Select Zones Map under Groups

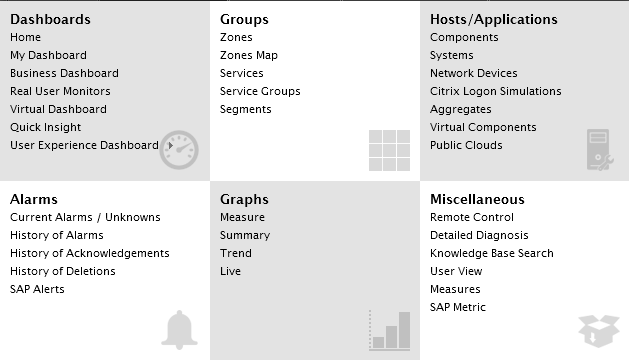coord(249,55)
